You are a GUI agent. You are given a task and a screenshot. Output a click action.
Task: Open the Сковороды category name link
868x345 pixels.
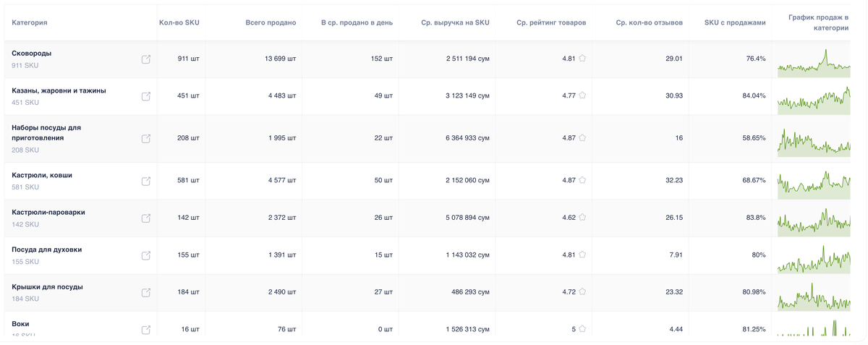click(x=32, y=54)
